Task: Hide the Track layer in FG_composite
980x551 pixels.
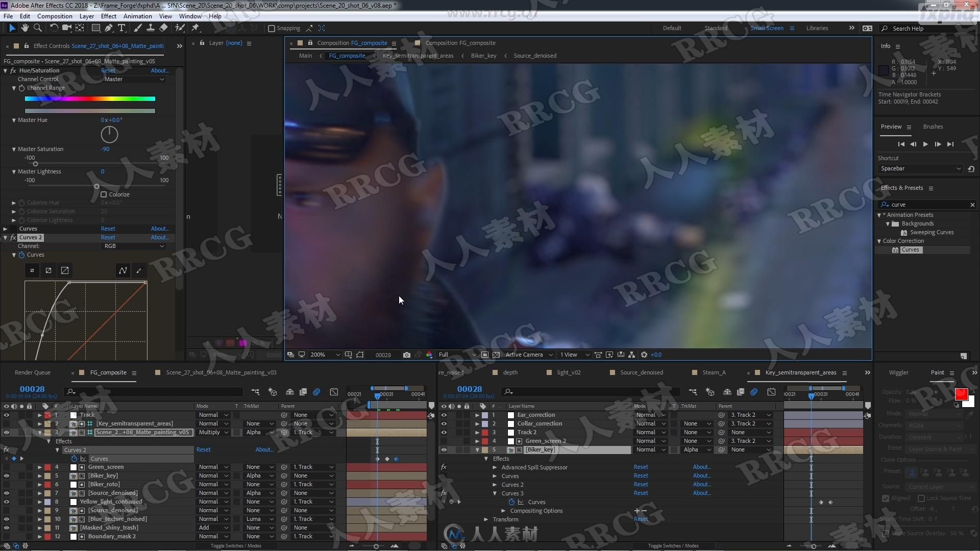Action: [6, 415]
